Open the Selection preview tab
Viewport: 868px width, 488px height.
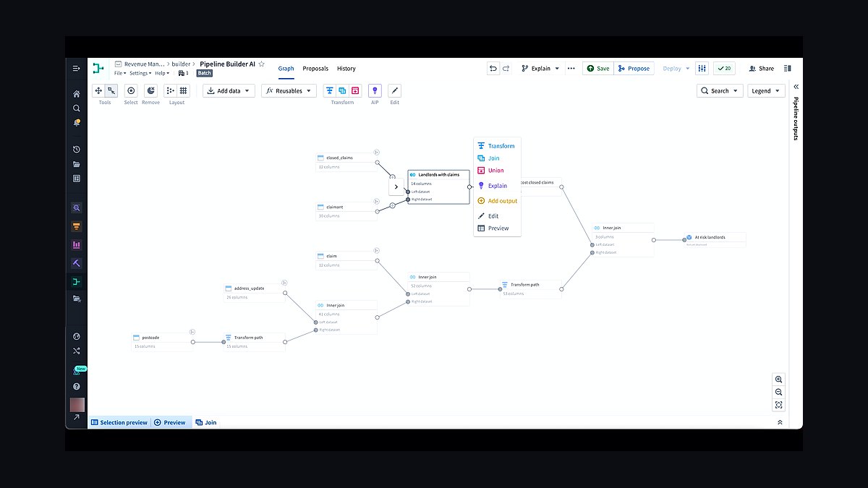pyautogui.click(x=119, y=422)
